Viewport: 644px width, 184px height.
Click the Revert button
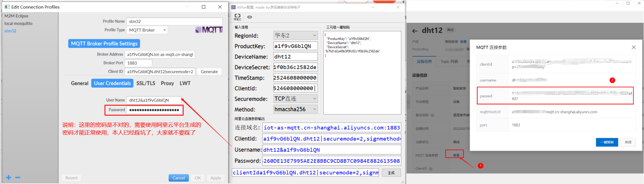(x=71, y=178)
